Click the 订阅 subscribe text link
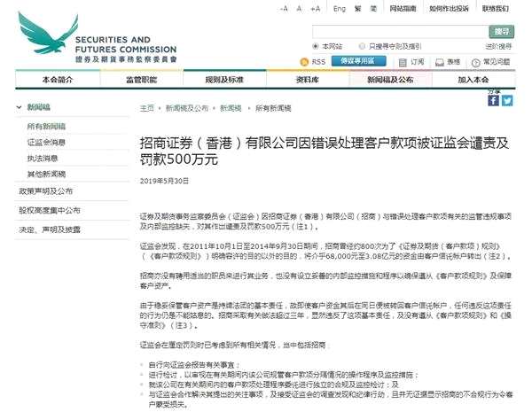The height and width of the screenshot is (412, 532). tap(418, 62)
